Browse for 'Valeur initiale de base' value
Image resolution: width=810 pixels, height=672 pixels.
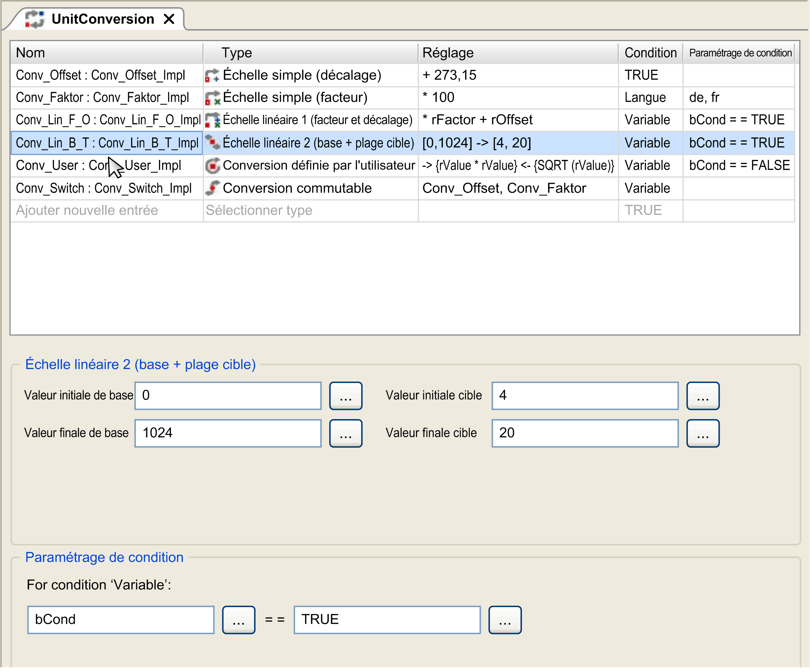pos(346,396)
